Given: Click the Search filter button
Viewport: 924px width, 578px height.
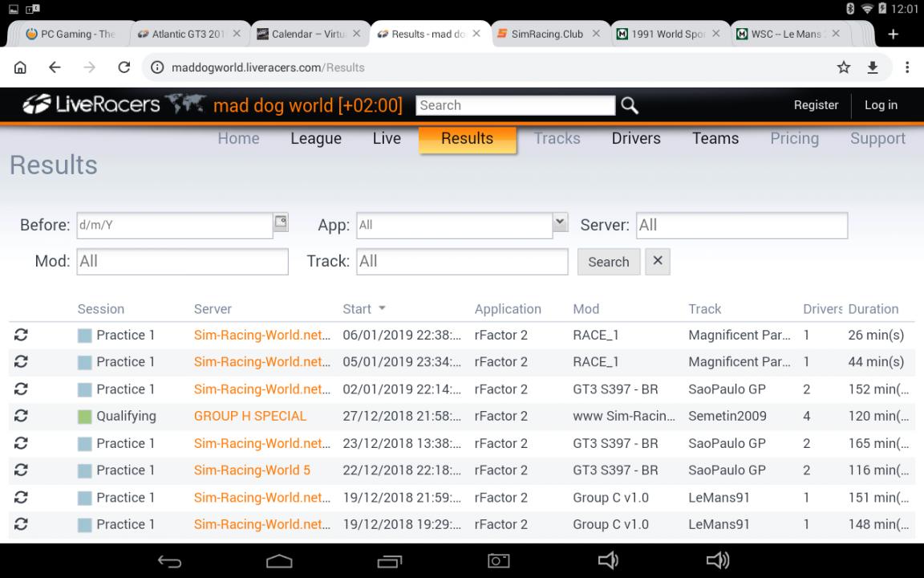Looking at the screenshot, I should click(609, 262).
